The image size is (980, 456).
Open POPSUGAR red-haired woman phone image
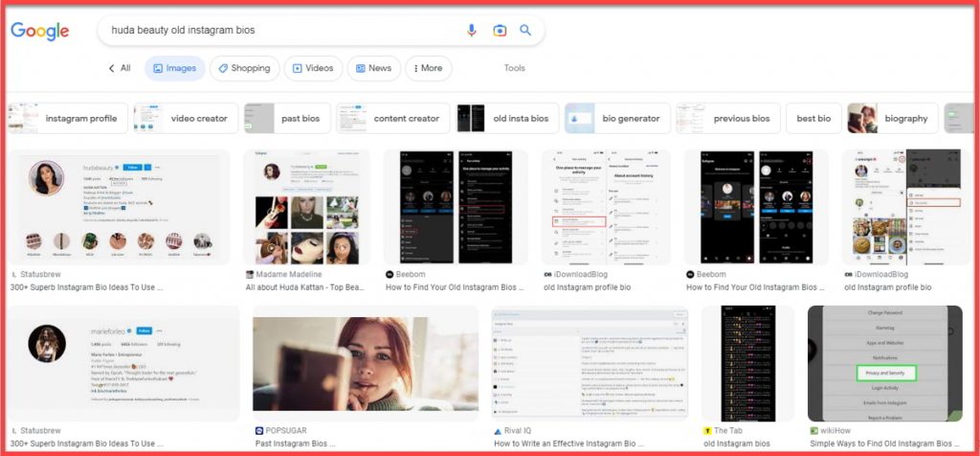pyautogui.click(x=365, y=363)
